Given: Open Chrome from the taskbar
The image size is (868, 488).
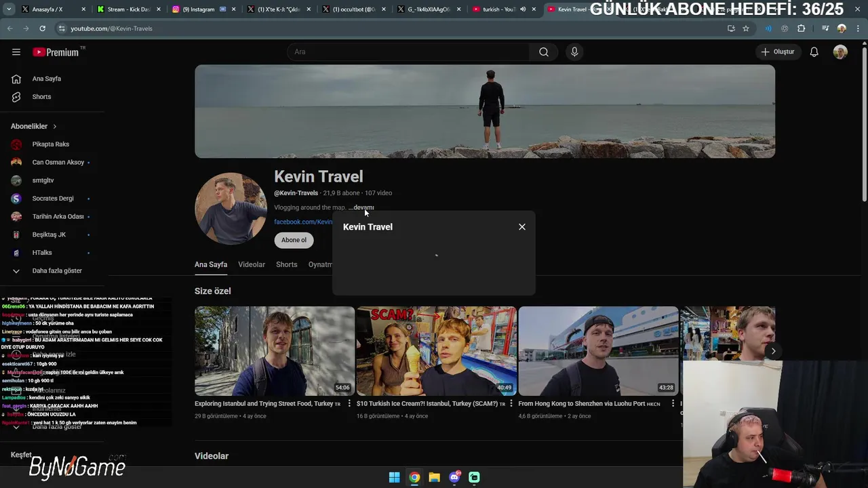Looking at the screenshot, I should click(x=414, y=477).
